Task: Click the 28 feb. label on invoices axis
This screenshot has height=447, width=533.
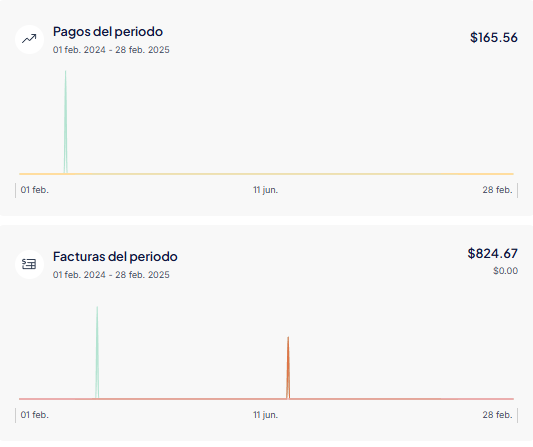Action: pos(497,415)
